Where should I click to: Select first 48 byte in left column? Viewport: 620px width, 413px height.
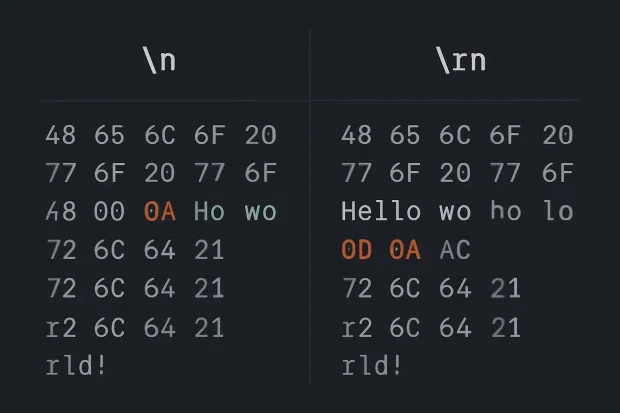(x=60, y=135)
